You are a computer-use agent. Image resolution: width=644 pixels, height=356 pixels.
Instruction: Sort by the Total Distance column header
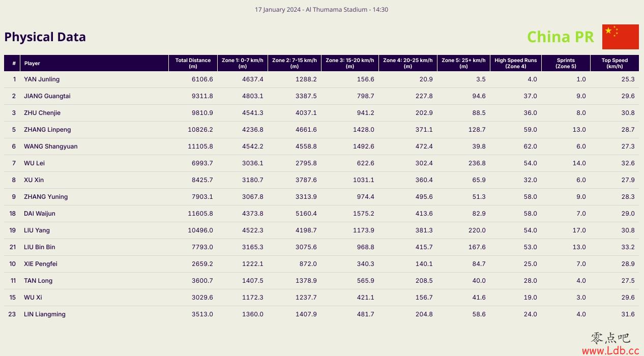[x=193, y=63]
